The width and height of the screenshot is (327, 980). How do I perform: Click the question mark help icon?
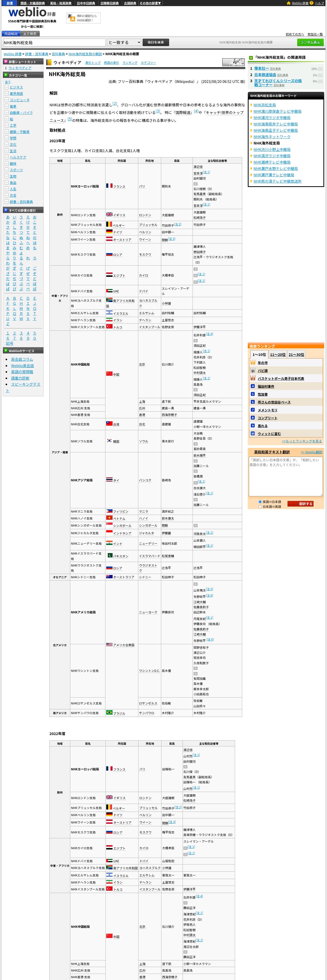point(311,3)
